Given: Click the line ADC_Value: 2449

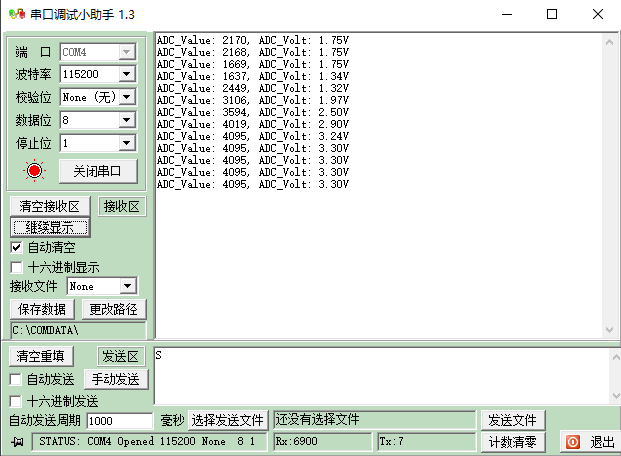Looking at the screenshot, I should pyautogui.click(x=253, y=88).
